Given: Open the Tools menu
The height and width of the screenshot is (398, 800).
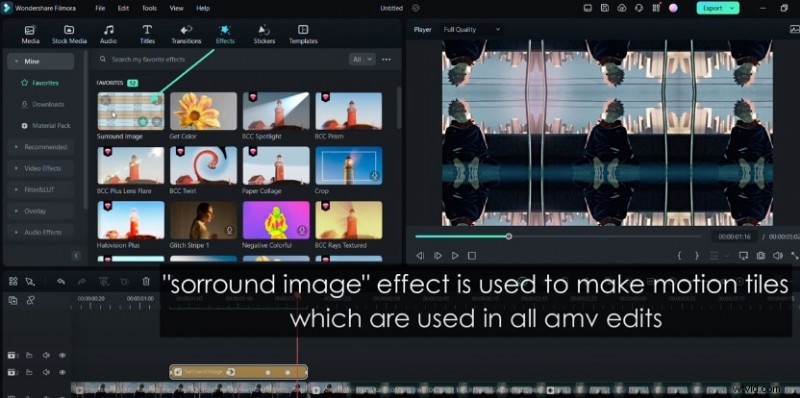Looking at the screenshot, I should 149,8.
